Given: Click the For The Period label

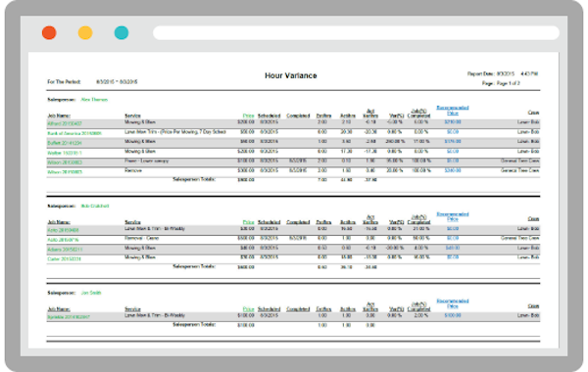Looking at the screenshot, I should pos(64,81).
